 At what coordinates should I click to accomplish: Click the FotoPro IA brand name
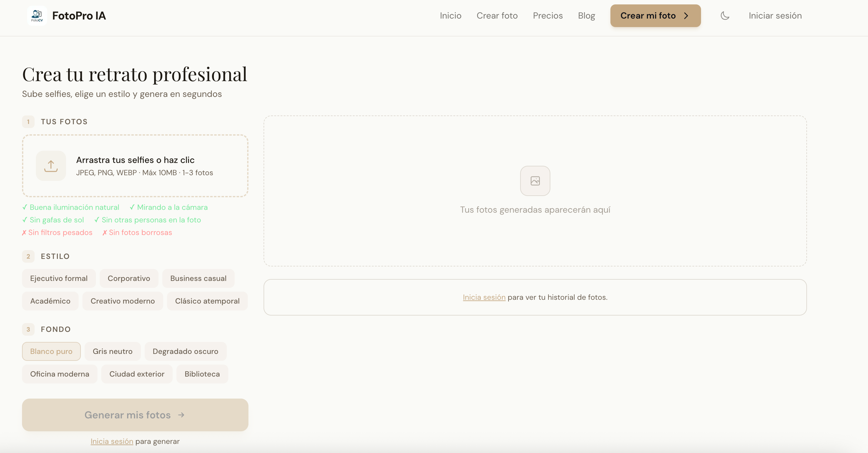click(79, 15)
